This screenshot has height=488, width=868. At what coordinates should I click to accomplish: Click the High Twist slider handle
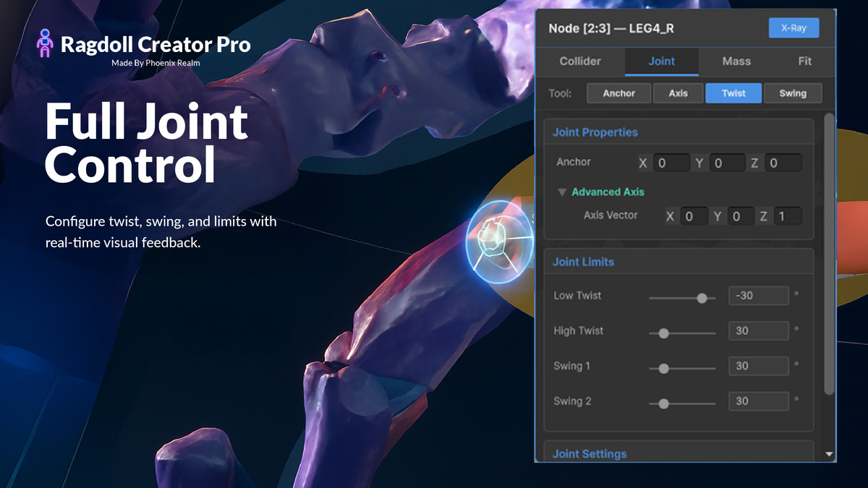click(x=663, y=333)
